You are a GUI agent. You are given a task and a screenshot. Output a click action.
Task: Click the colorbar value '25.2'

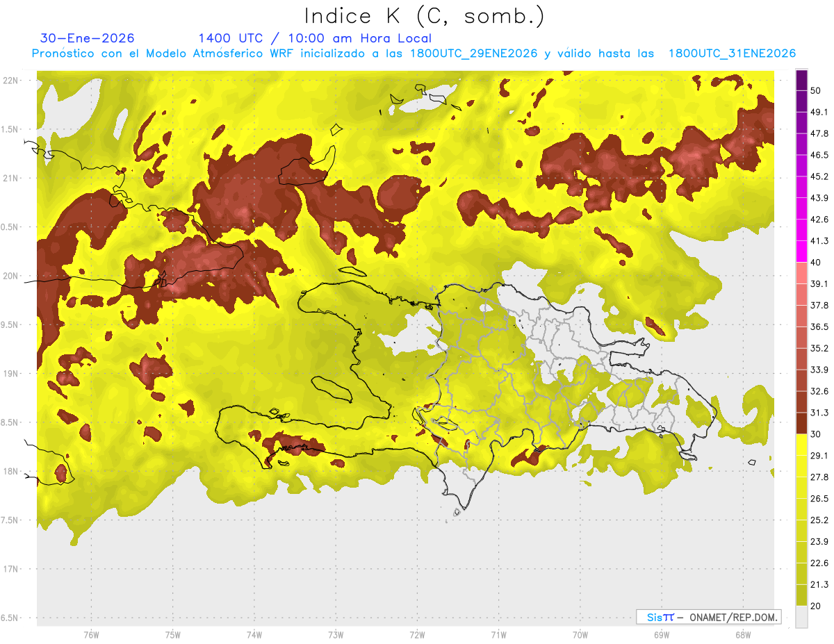819,520
